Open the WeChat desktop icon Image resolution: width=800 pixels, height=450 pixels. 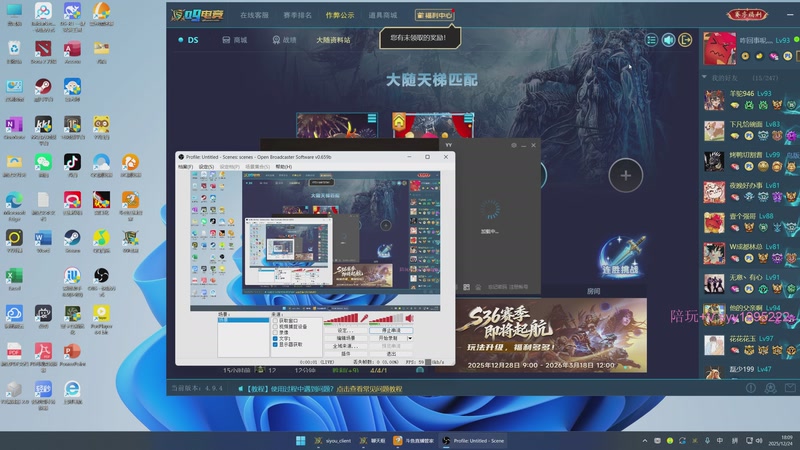pyautogui.click(x=43, y=165)
